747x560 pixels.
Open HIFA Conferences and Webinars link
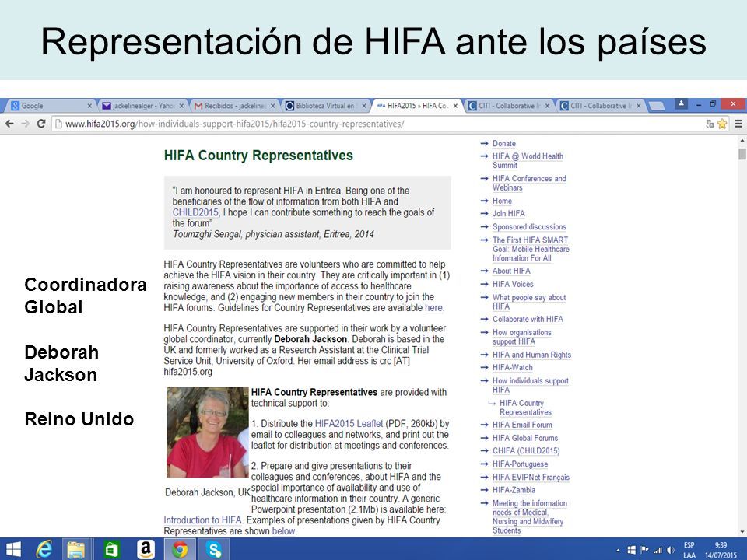coord(529,183)
